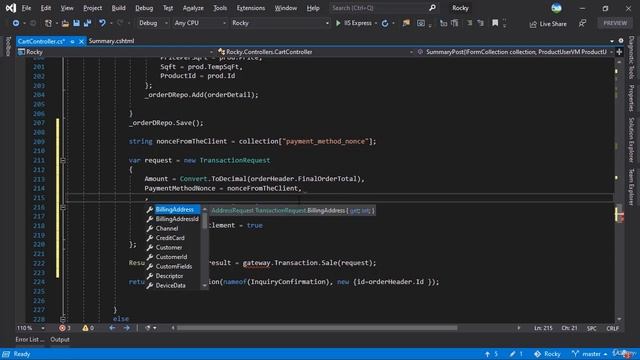This screenshot has height=360, width=640.
Task: Click the PREVIEW button
Action: tap(615, 23)
